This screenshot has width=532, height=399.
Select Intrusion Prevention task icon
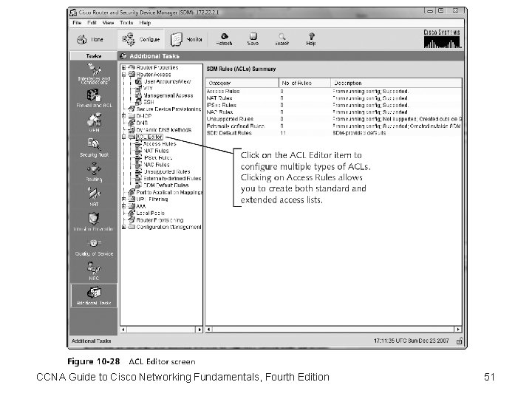[x=94, y=219]
